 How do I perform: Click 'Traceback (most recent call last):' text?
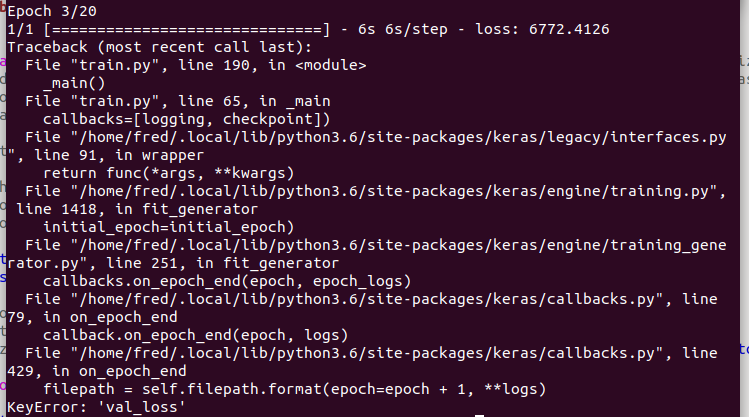pyautogui.click(x=159, y=47)
